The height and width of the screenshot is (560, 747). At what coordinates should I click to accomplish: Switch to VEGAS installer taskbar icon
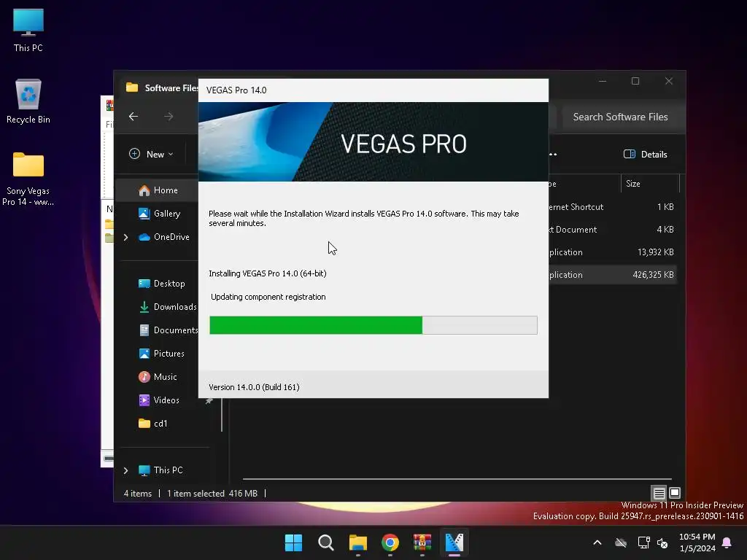[x=454, y=542]
